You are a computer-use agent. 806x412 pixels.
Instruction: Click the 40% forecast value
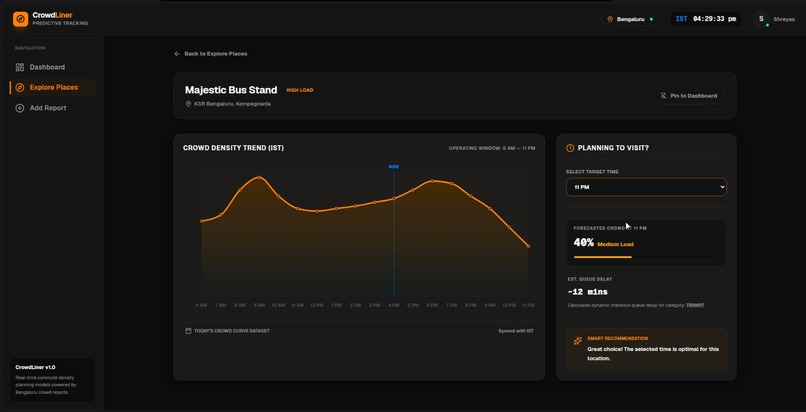584,242
